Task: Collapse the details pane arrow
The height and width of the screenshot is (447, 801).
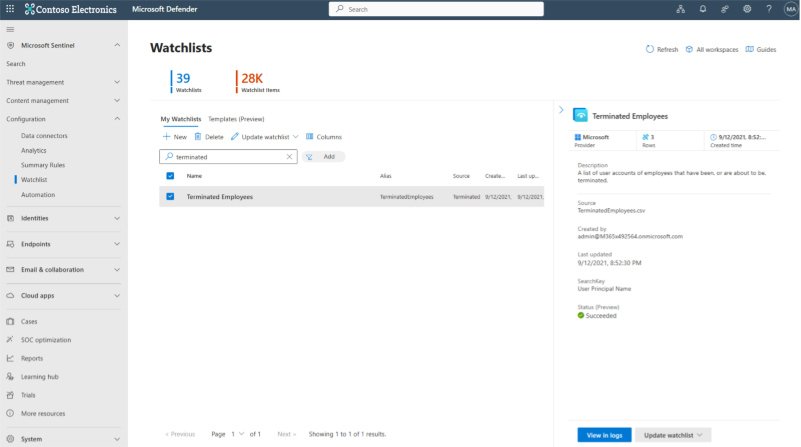Action: pos(561,110)
